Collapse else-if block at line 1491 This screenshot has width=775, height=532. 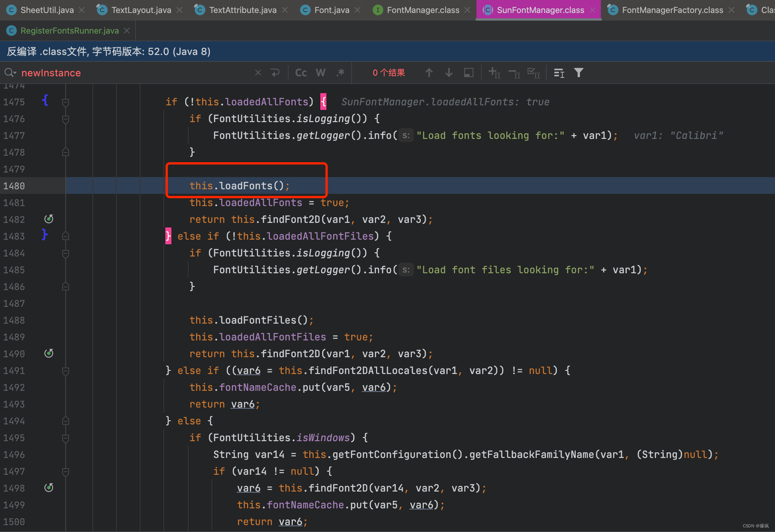pyautogui.click(x=66, y=371)
